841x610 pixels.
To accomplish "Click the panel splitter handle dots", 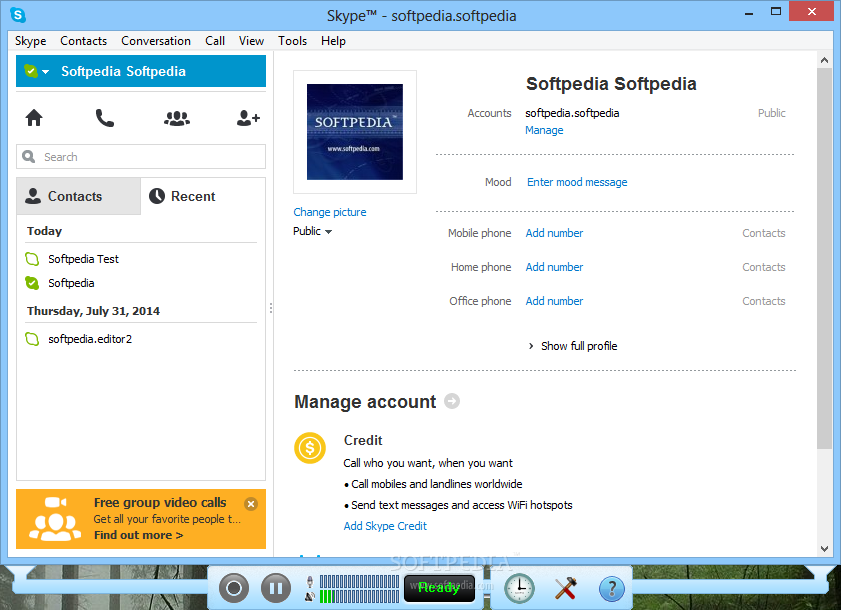I will (x=271, y=308).
